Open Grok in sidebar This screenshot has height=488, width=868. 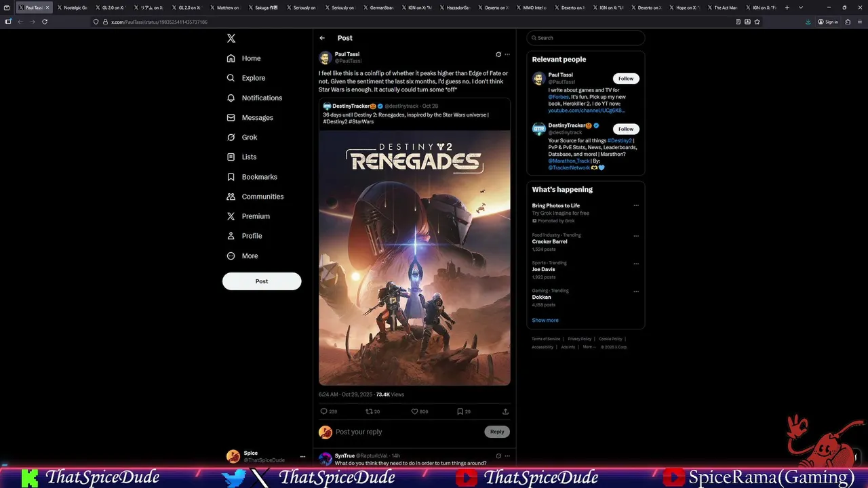(242, 137)
